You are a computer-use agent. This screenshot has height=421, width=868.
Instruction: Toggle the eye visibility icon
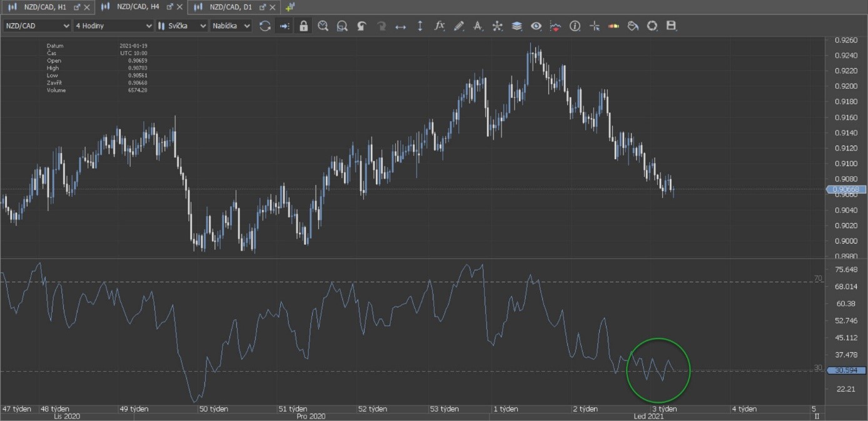point(536,26)
